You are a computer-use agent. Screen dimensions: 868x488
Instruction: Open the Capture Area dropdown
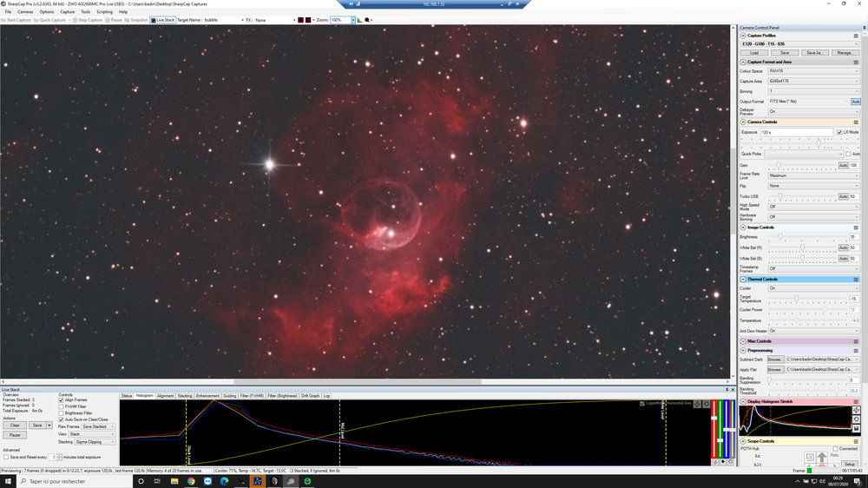click(x=813, y=81)
